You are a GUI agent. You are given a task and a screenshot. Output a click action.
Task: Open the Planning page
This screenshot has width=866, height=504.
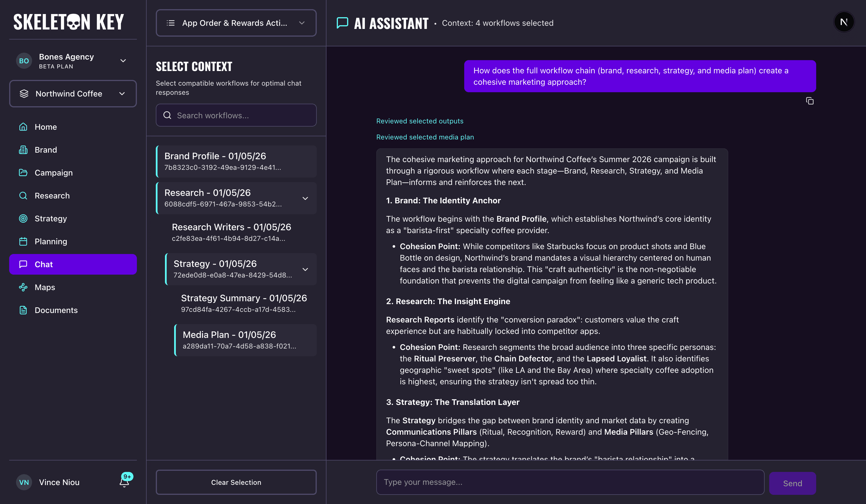pyautogui.click(x=73, y=241)
